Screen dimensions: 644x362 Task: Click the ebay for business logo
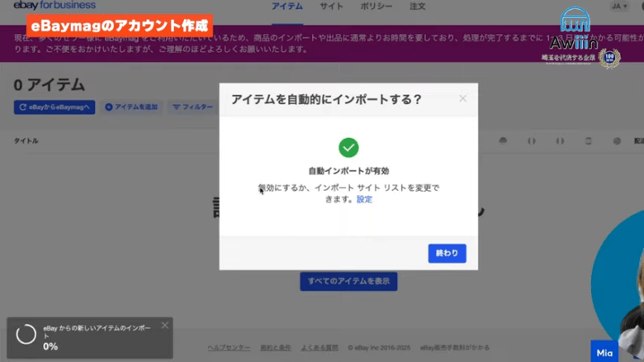point(54,5)
